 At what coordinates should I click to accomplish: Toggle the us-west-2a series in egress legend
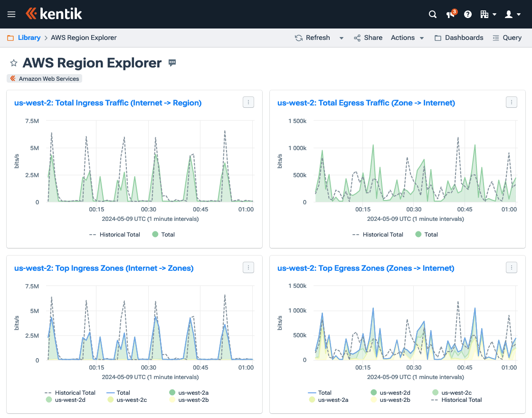pos(333,400)
